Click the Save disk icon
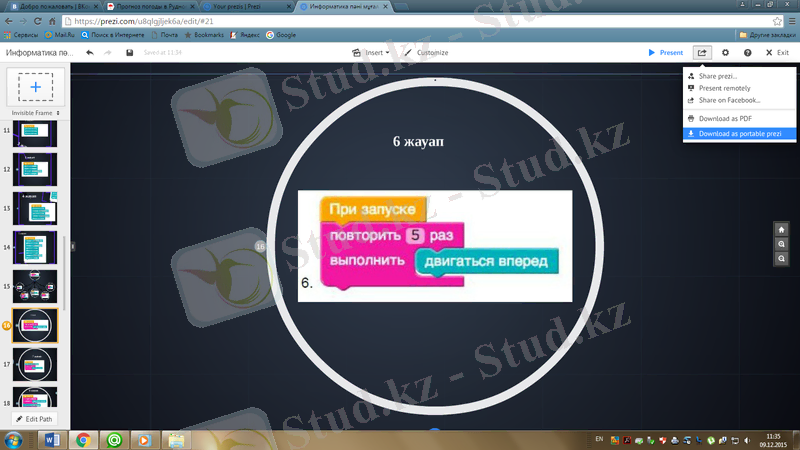The height and width of the screenshot is (450, 800). 130,52
